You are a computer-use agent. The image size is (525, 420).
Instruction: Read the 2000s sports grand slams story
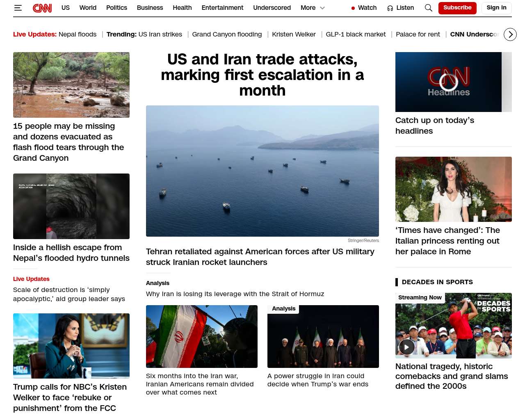pos(452,376)
